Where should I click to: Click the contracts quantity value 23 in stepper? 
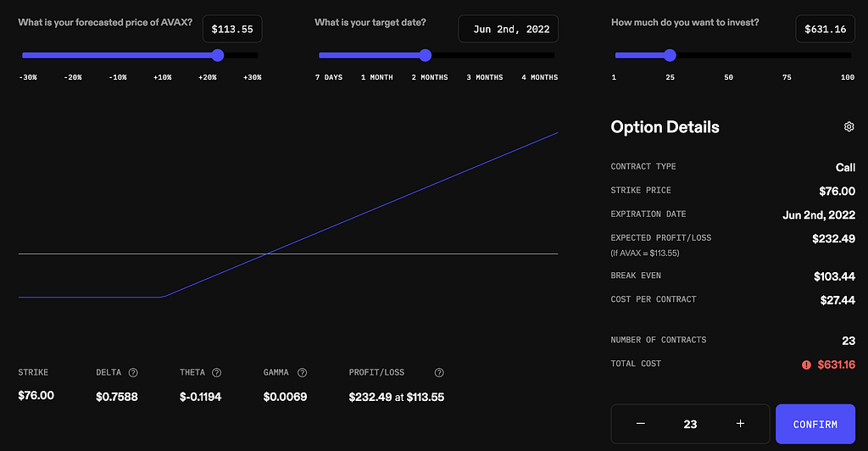pyautogui.click(x=690, y=425)
